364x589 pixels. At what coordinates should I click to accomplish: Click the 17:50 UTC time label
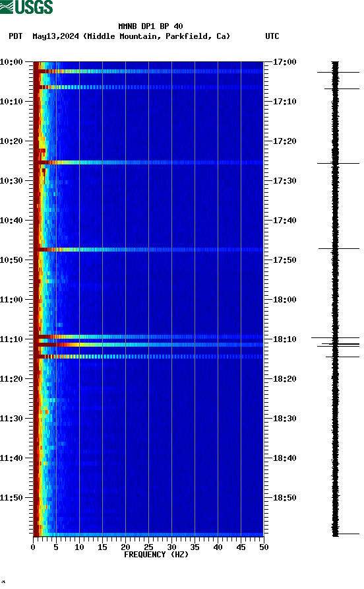(x=284, y=260)
